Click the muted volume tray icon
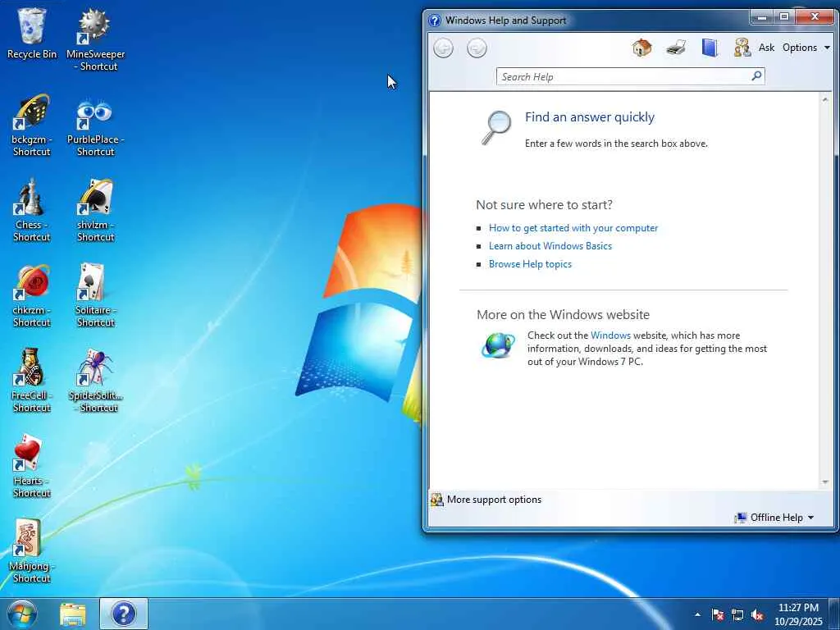 [x=757, y=615]
